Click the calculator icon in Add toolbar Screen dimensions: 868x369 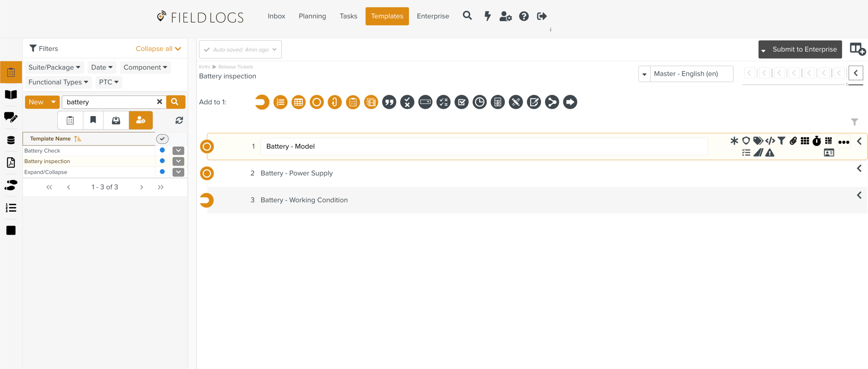[x=498, y=102]
